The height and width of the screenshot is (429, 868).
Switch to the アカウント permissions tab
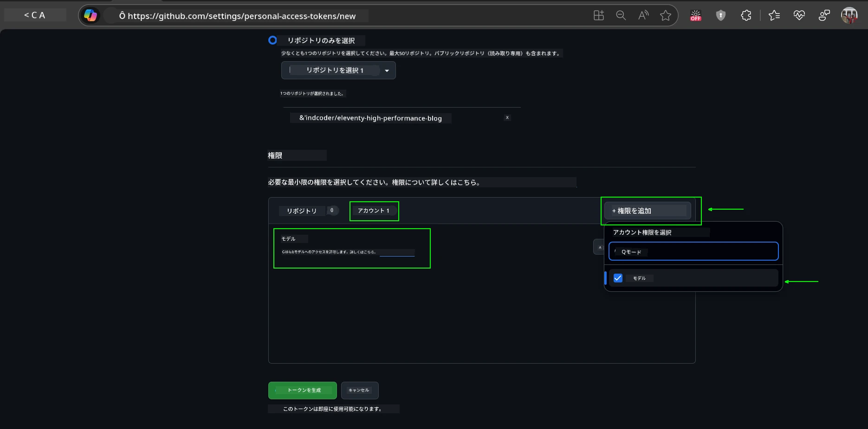374,211
